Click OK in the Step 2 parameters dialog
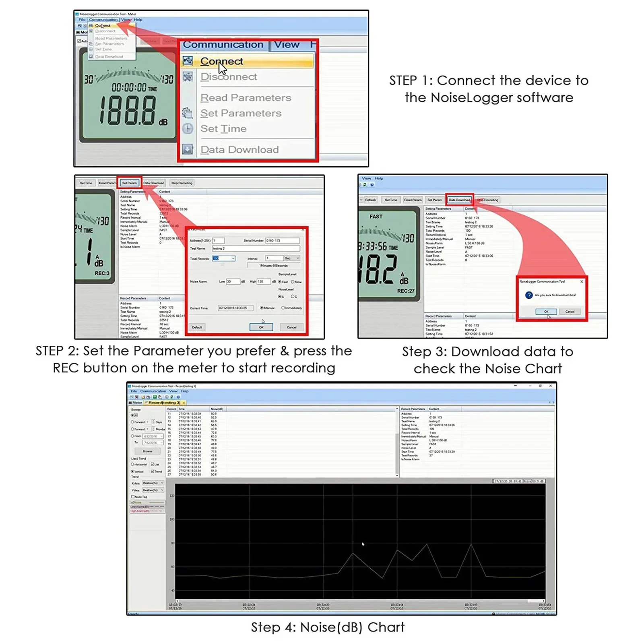 261,327
